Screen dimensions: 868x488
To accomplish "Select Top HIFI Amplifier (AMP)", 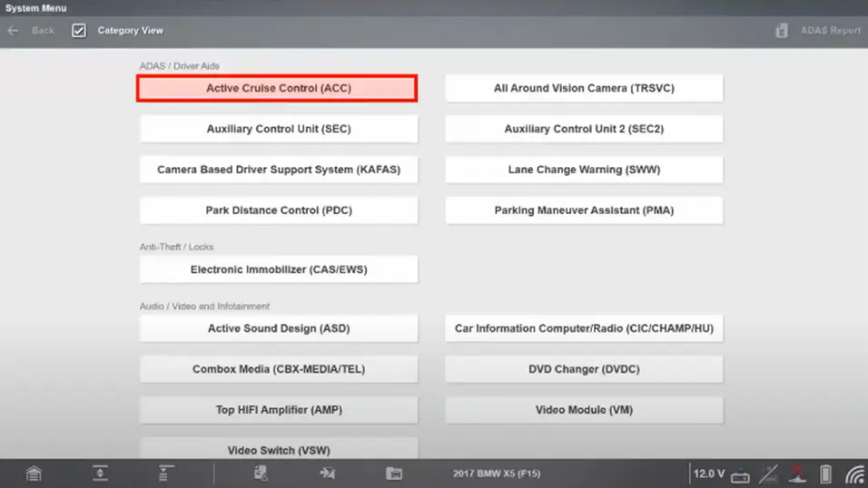I will (x=278, y=410).
